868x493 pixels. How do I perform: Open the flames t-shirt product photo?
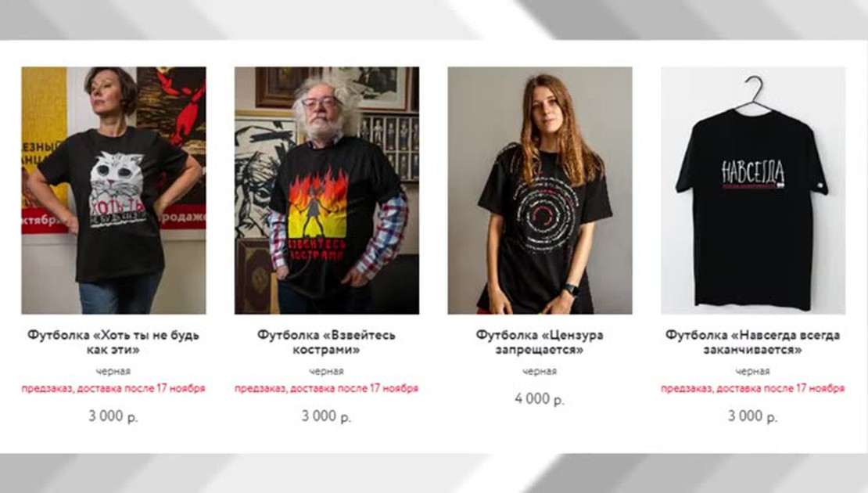[x=327, y=190]
